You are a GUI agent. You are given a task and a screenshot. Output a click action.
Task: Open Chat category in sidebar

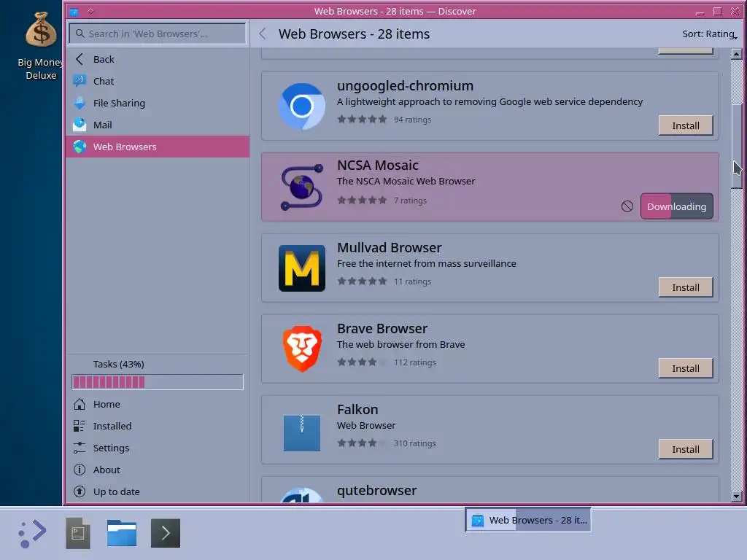point(158,81)
